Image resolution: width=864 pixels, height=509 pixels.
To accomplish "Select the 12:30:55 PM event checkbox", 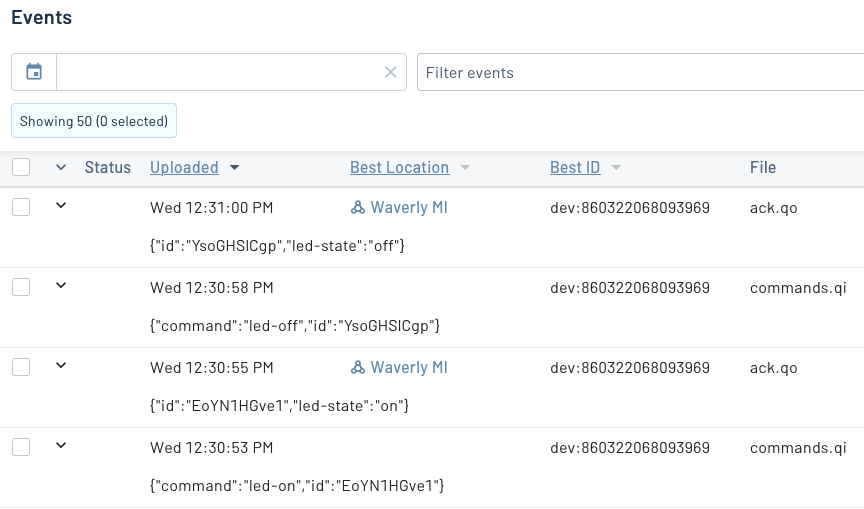I will pyautogui.click(x=21, y=367).
